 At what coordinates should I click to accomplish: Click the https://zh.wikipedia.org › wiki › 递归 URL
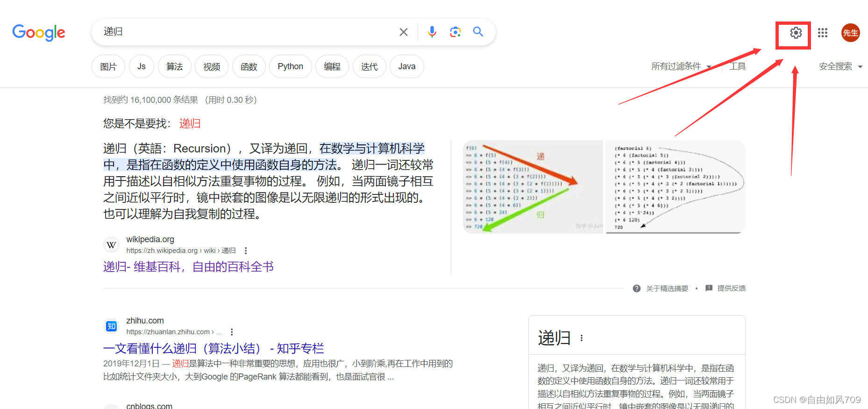[181, 251]
